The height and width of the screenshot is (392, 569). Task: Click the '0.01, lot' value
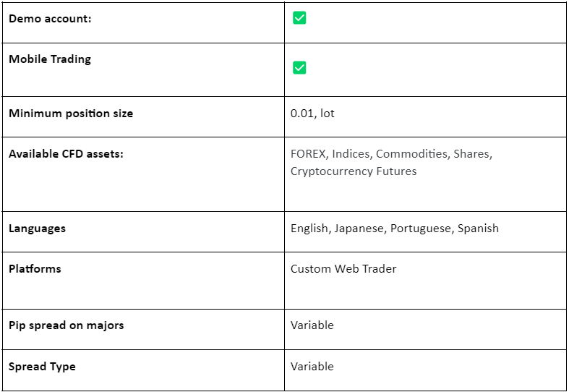(312, 114)
